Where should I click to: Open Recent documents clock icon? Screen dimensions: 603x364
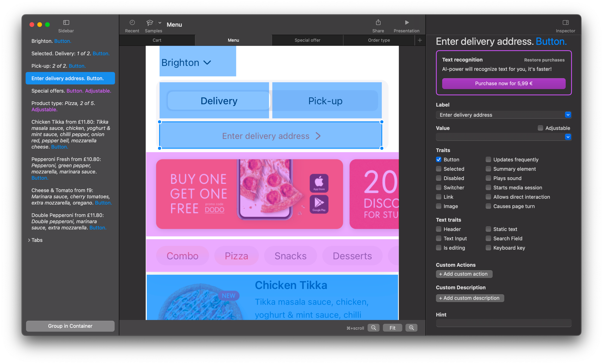(132, 23)
